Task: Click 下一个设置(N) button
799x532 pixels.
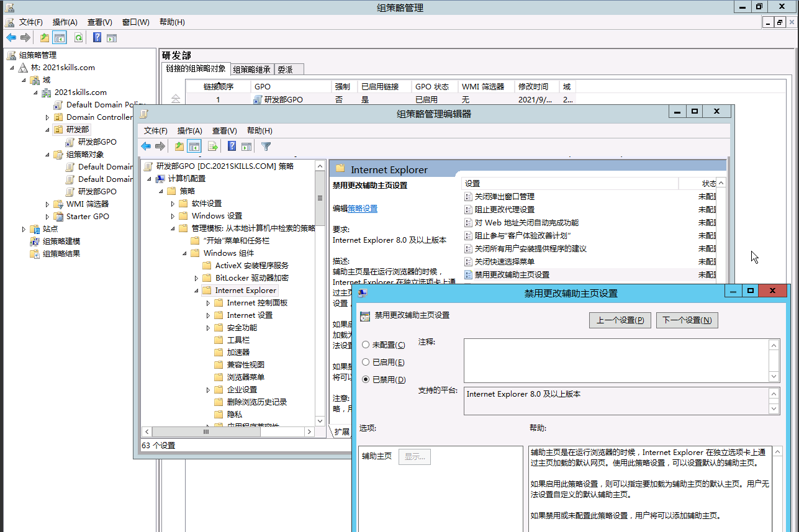Action: (x=687, y=320)
